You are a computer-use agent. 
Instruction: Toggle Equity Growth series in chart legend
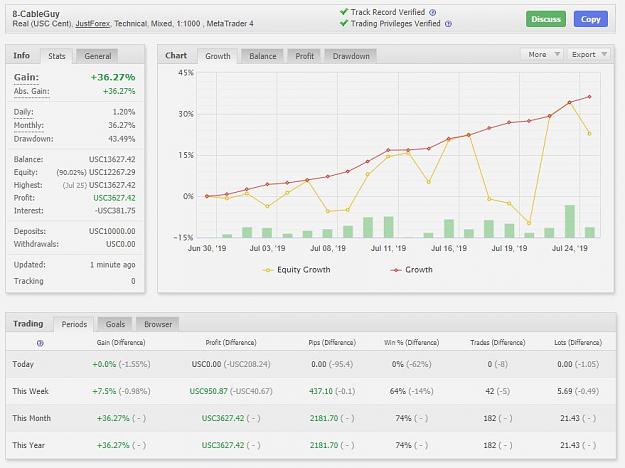pyautogui.click(x=296, y=270)
